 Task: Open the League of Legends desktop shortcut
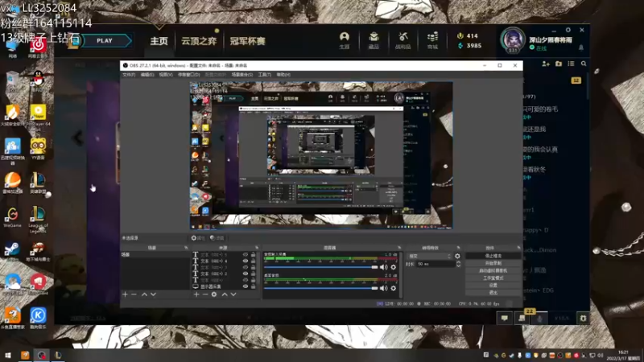tap(38, 220)
